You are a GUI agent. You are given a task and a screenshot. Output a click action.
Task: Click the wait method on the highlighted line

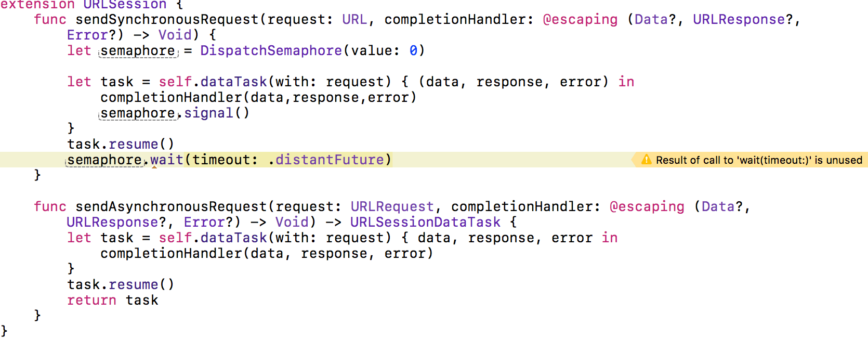coord(167,160)
